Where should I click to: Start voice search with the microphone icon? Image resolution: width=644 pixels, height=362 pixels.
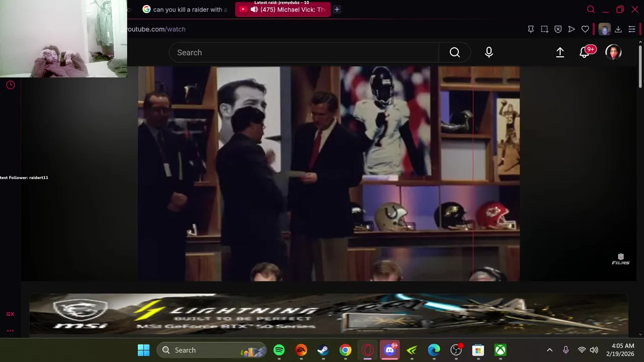pyautogui.click(x=489, y=52)
